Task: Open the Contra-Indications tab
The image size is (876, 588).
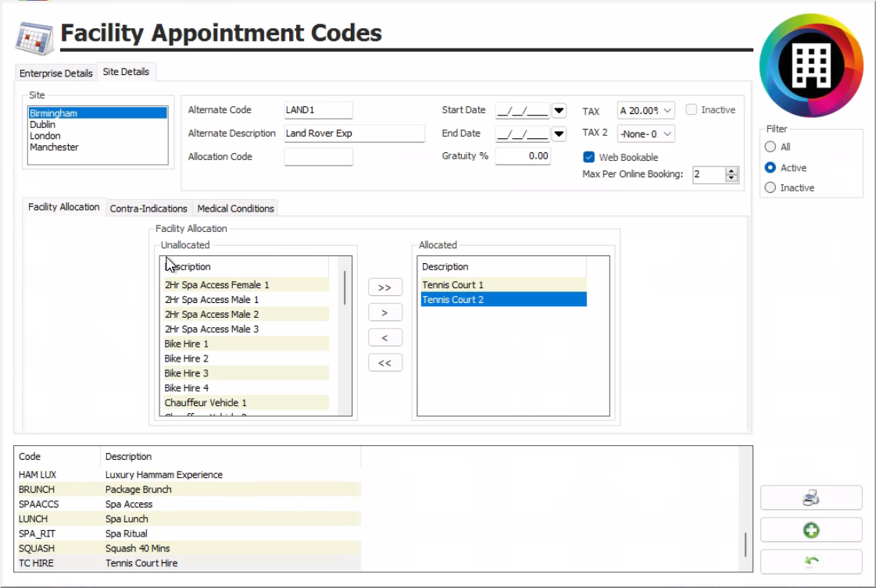Action: click(x=148, y=208)
